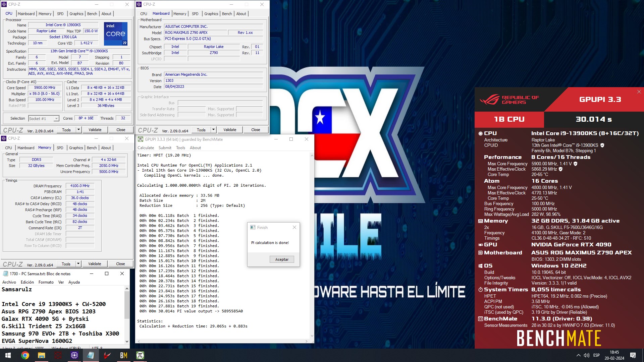Click Intel Core i9 13900KS name field
The height and width of the screenshot is (362, 644).
[x=63, y=25]
